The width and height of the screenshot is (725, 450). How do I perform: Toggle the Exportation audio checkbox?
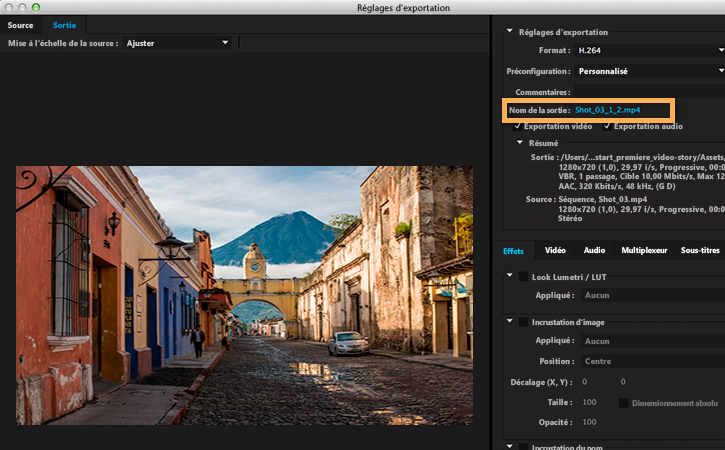[x=607, y=126]
